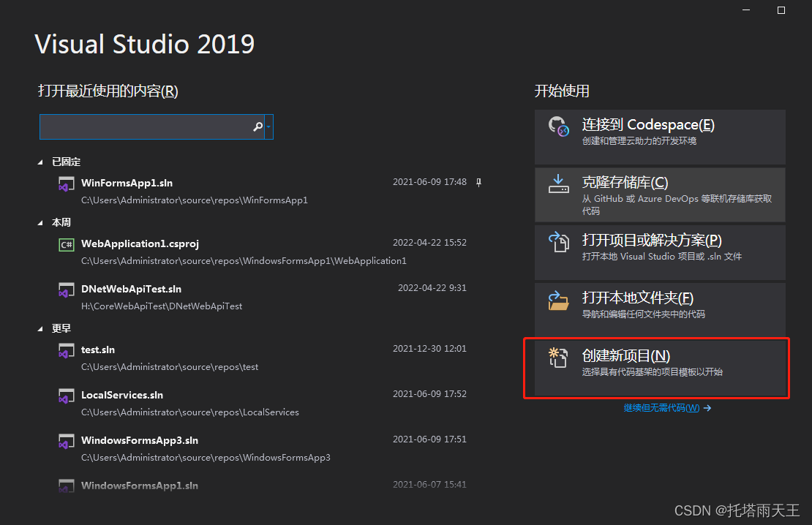Screen dimensions: 812x525
Task: Click the solution icon beside WindowsFormsApp1.sln
Action: click(x=66, y=486)
